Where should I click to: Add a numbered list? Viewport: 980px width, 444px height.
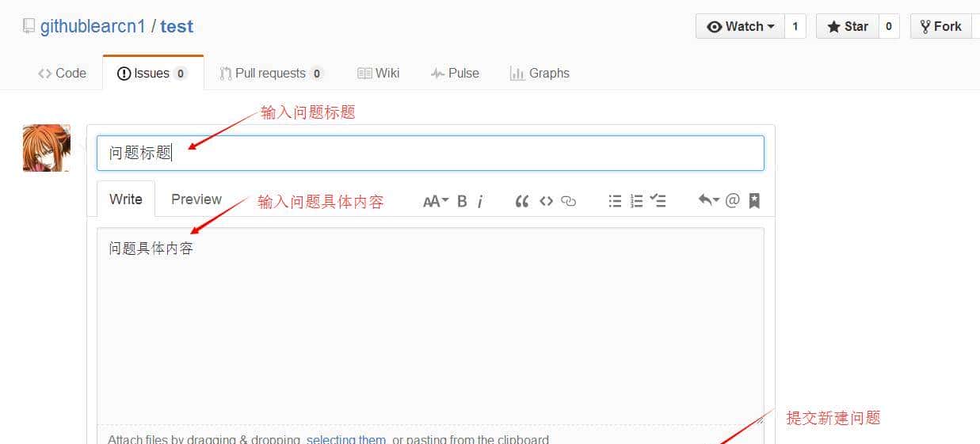pos(636,201)
